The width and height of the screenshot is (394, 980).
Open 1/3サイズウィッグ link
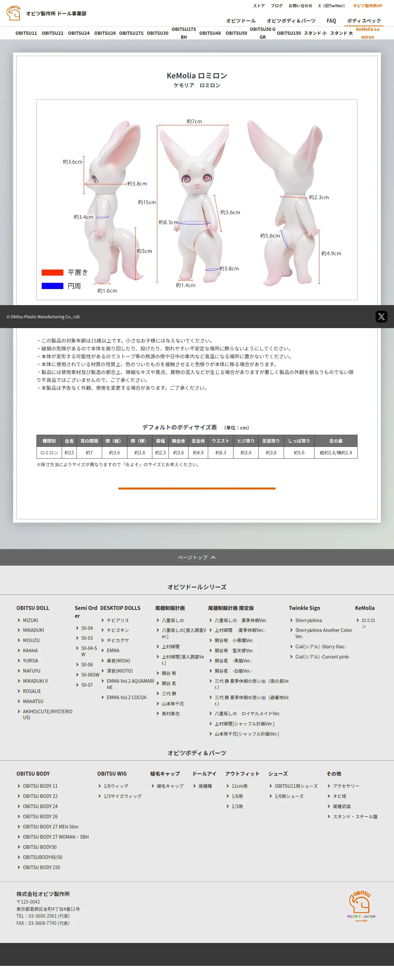[122, 796]
